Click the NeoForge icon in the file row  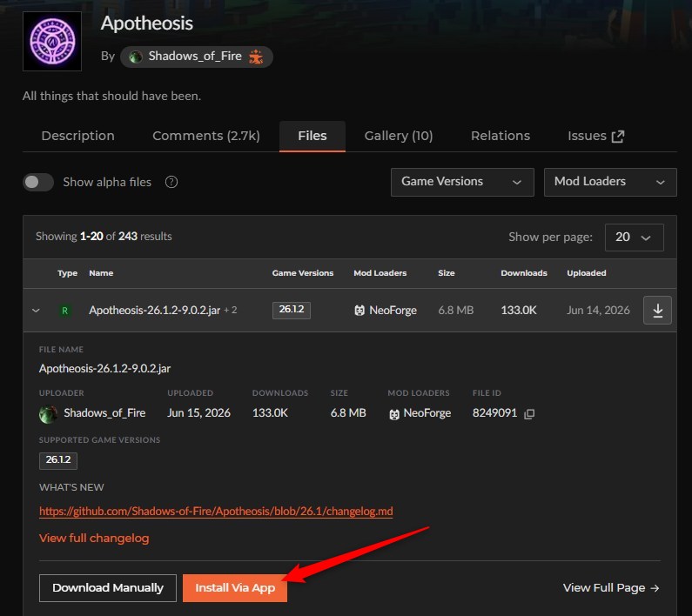[x=359, y=311]
